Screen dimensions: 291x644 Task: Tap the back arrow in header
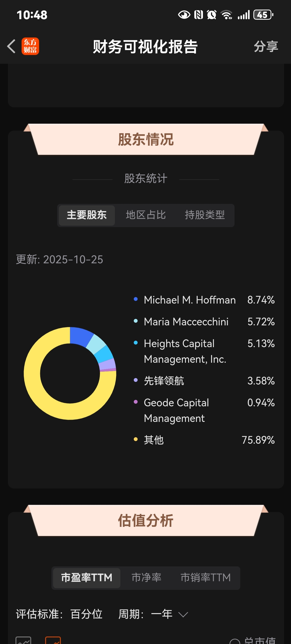point(11,46)
